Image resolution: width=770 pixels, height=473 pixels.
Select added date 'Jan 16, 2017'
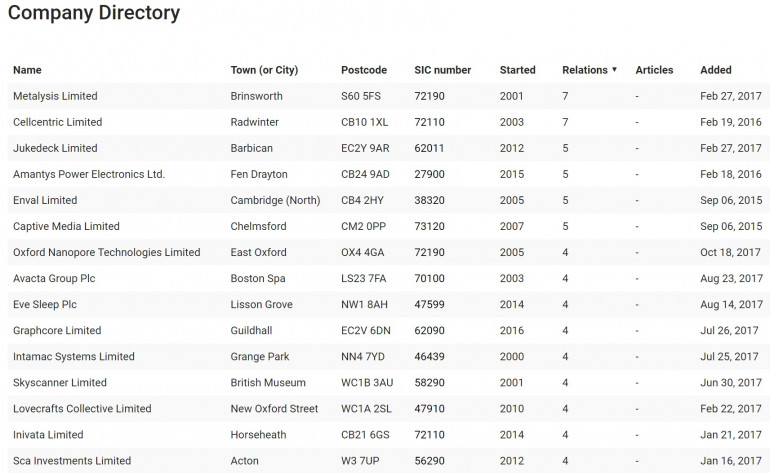[731, 460]
